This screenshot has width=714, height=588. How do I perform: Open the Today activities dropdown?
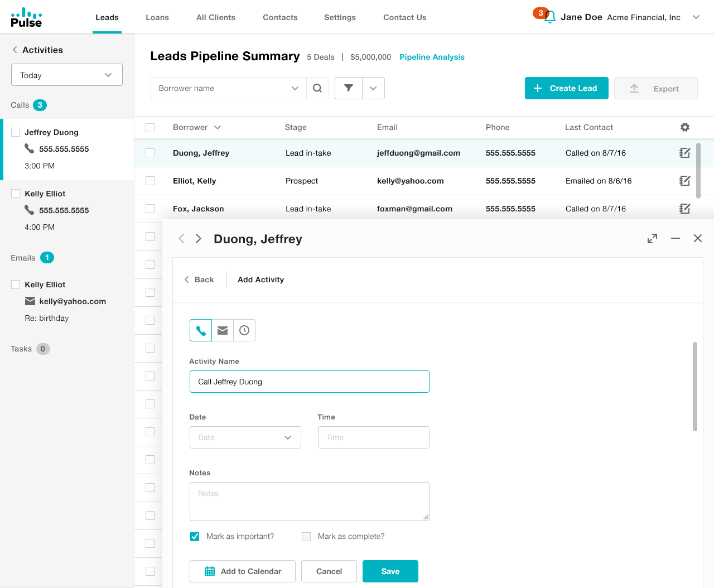[x=67, y=75]
